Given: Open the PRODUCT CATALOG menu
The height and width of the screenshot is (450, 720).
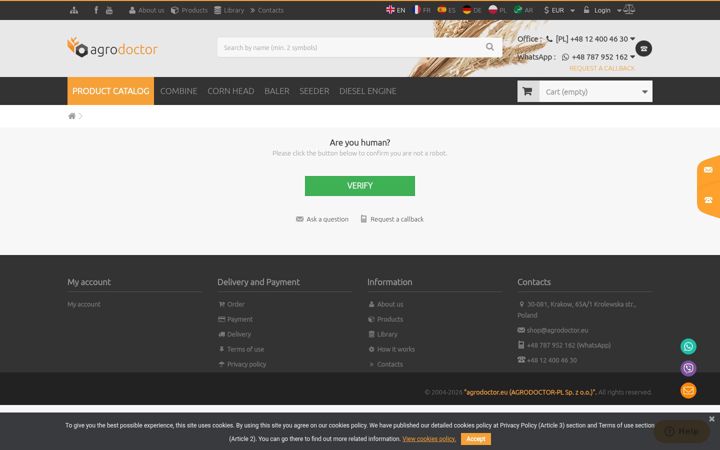Looking at the screenshot, I should point(111,91).
